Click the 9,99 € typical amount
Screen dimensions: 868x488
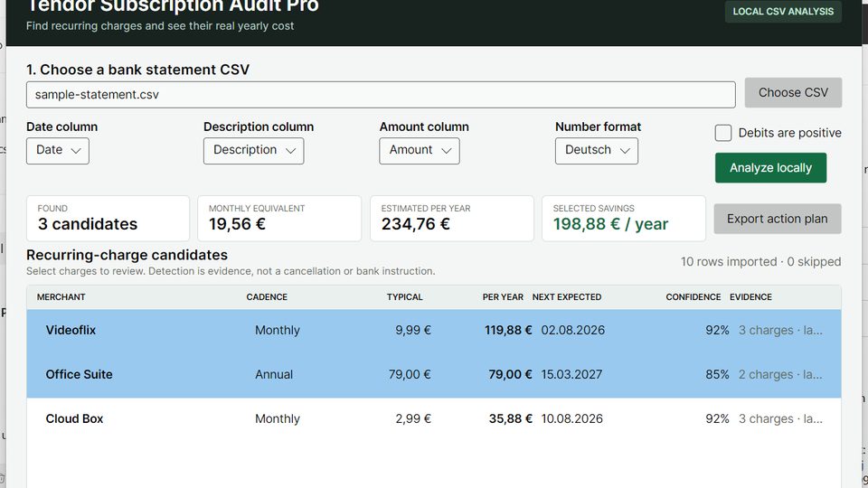(x=413, y=331)
